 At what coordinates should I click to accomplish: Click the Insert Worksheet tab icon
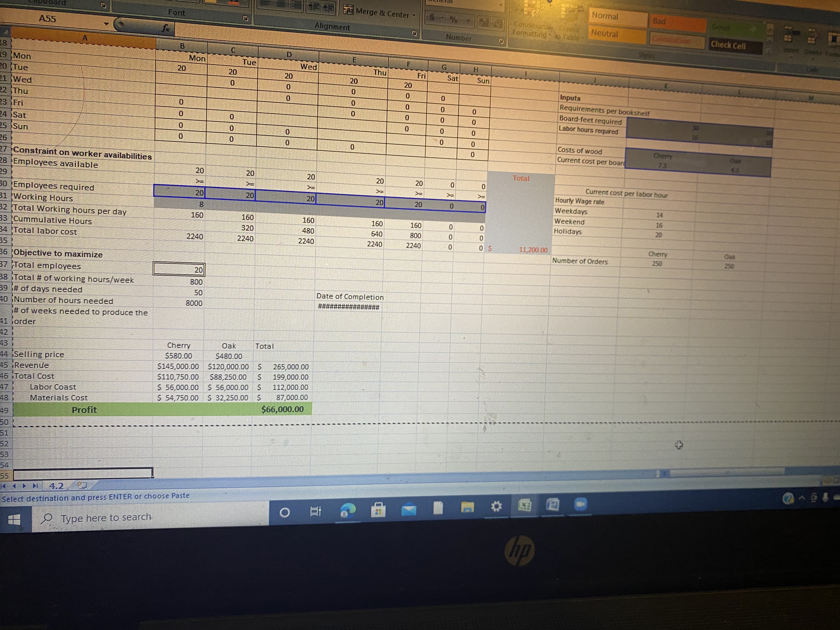(x=82, y=485)
